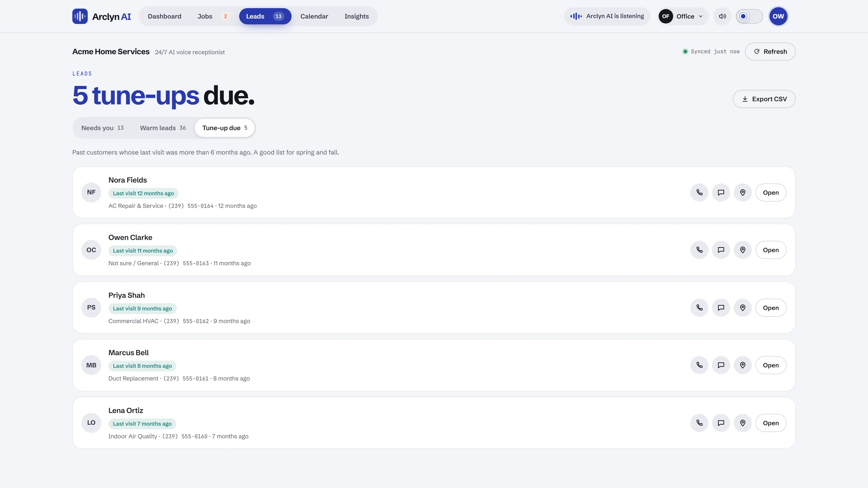Call Marcus Bell via phone icon
Screen dimensions: 868x488
click(x=700, y=365)
